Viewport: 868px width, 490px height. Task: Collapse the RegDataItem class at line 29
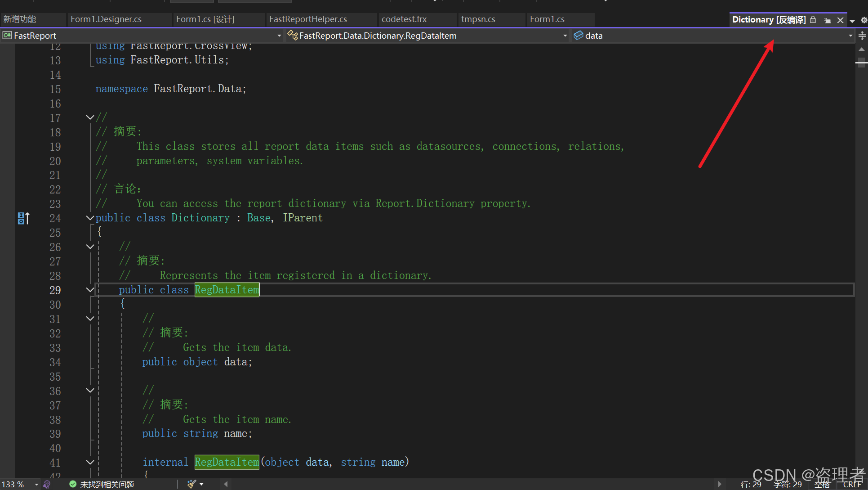89,290
